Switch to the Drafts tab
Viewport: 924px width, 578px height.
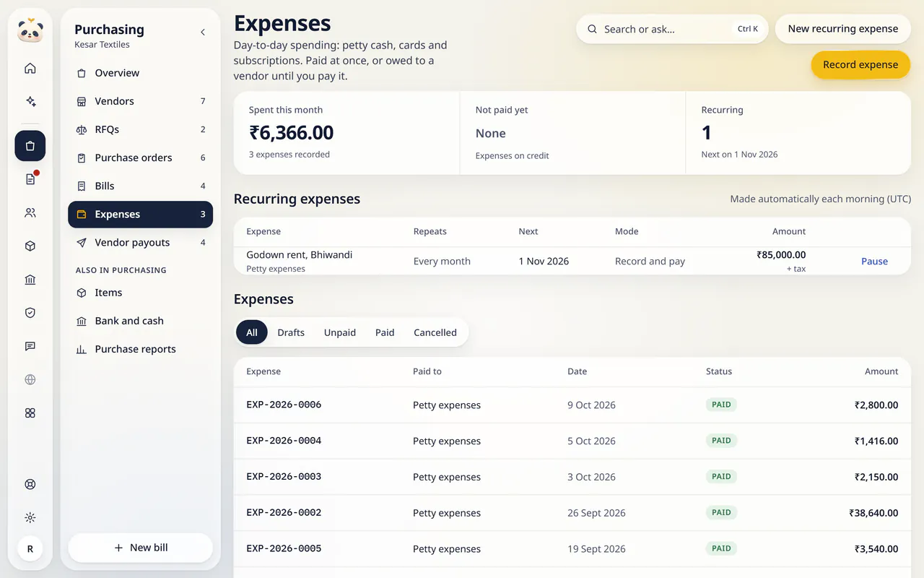(x=291, y=332)
